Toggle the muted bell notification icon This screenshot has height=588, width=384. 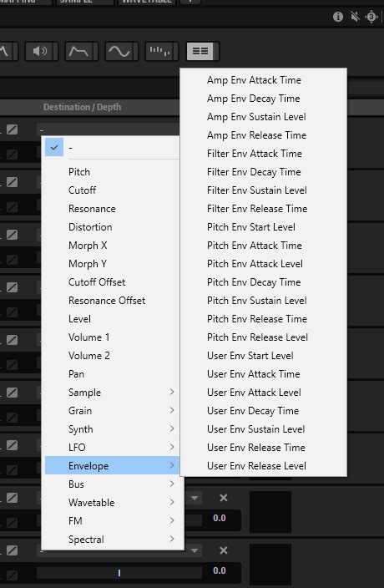coord(355,17)
